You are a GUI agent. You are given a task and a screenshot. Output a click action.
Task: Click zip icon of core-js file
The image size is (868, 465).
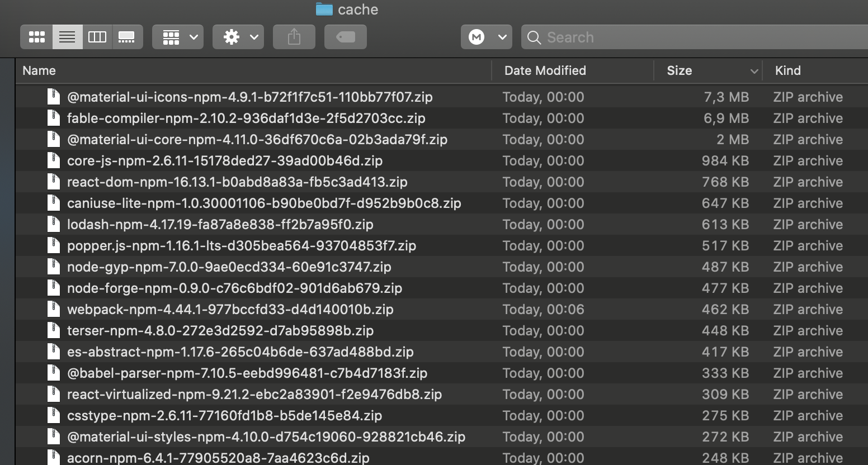[x=54, y=160]
